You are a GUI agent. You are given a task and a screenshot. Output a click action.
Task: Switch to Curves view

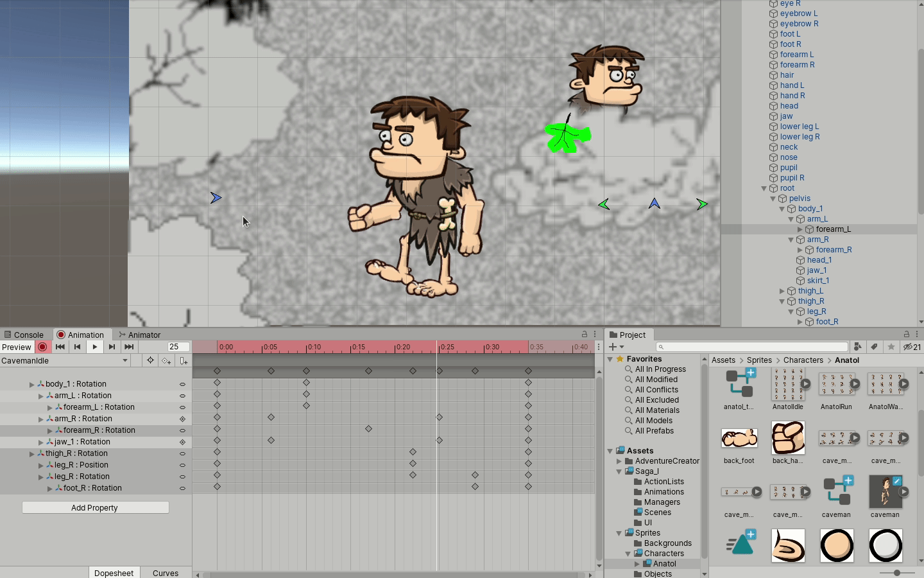[166, 573]
